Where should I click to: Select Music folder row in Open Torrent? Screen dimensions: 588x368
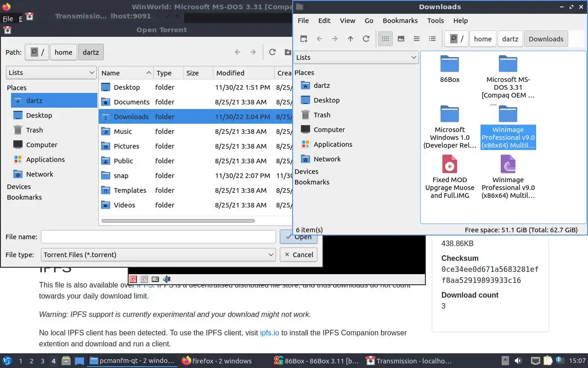tap(195, 132)
